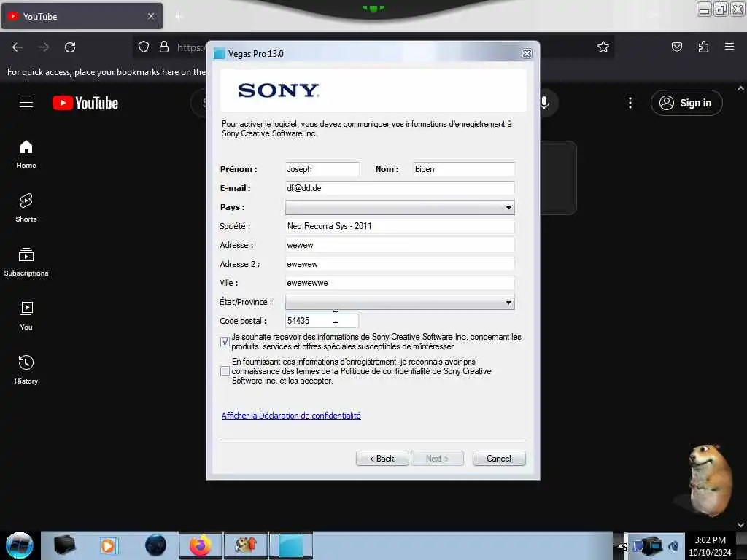Open the Pocket save icon
Screen dimensions: 747x560
pos(676,47)
